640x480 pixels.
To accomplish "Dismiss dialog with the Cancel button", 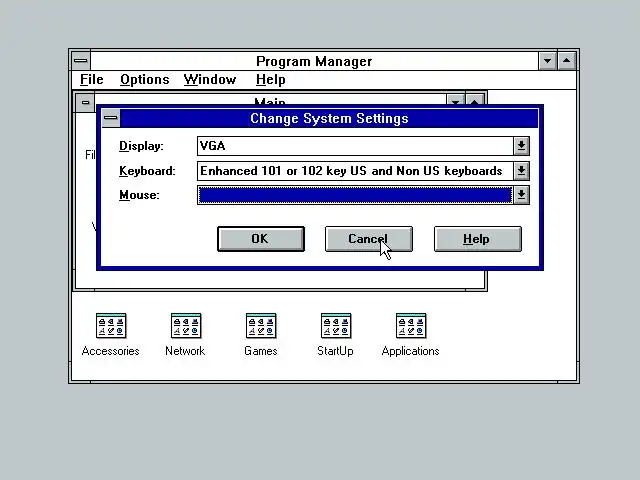I will (369, 239).
